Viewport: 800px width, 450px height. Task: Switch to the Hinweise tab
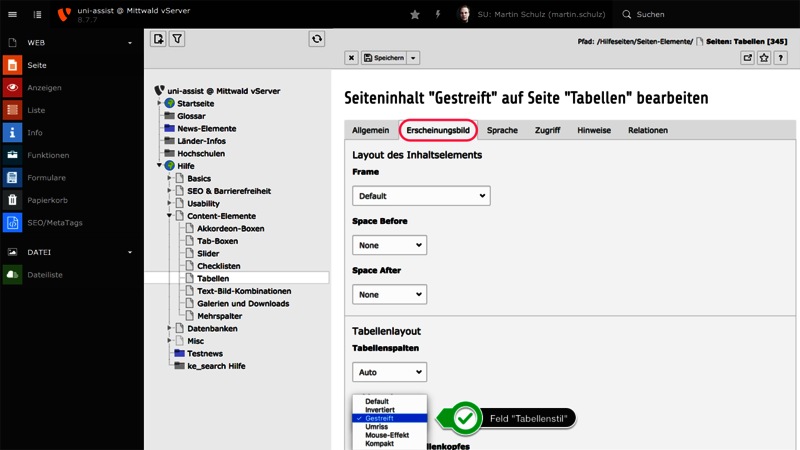594,130
